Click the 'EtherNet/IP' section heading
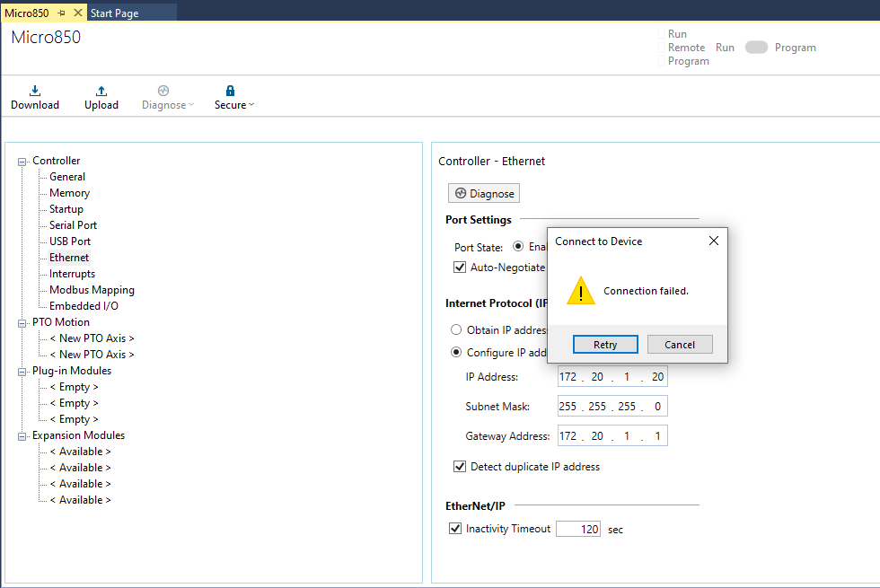This screenshot has height=588, width=880. (x=475, y=506)
